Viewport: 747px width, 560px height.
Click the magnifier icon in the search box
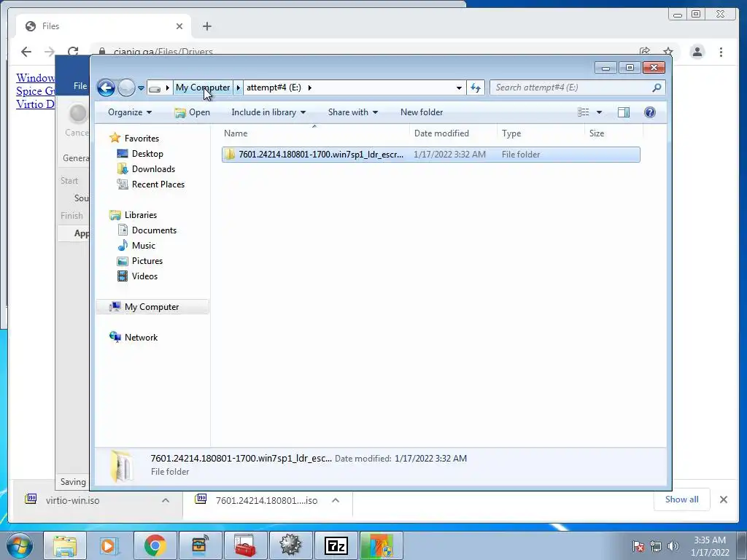click(657, 87)
